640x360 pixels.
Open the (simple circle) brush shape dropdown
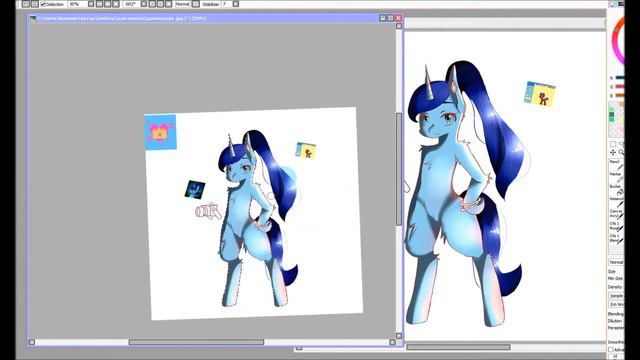[x=617, y=296]
